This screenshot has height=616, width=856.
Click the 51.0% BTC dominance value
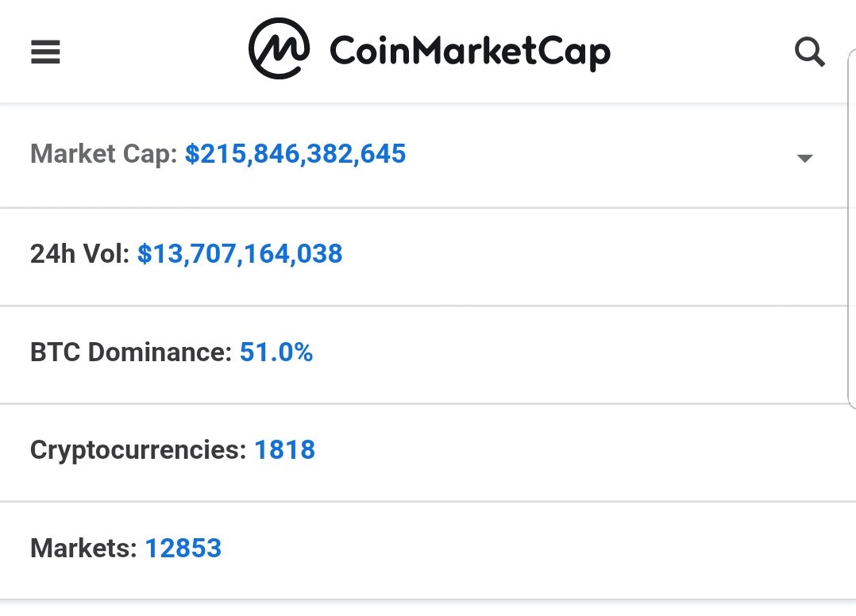point(276,352)
